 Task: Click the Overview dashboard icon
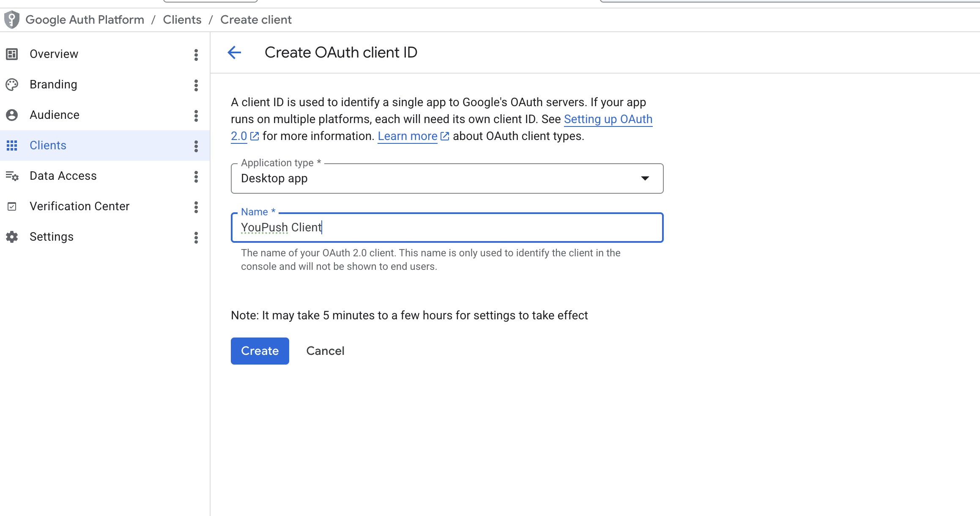point(12,54)
